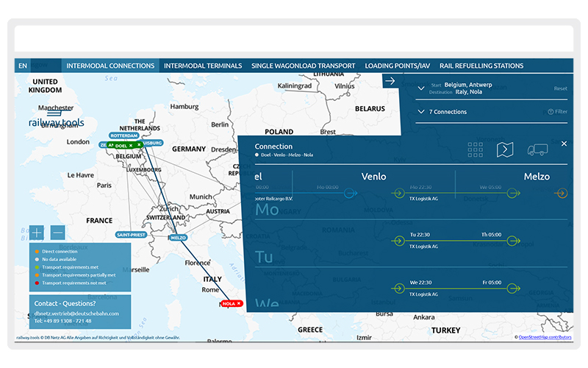Click the arrow icon to collapse search panel
Screen dimensions: 588x368
[390, 81]
